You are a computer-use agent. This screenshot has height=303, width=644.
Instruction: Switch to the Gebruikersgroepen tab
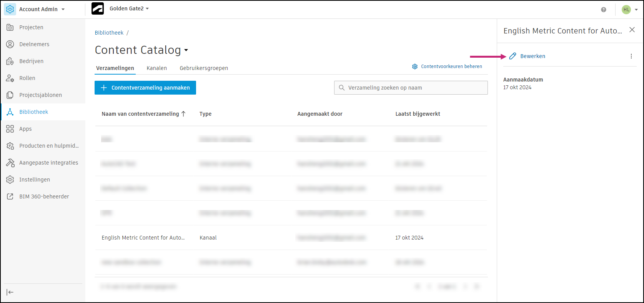(x=204, y=68)
